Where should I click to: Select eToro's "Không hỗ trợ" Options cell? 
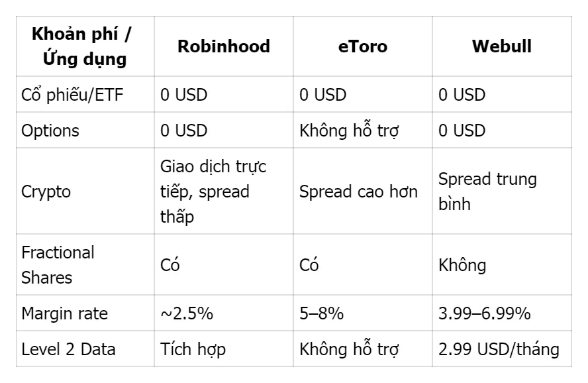[x=349, y=131]
